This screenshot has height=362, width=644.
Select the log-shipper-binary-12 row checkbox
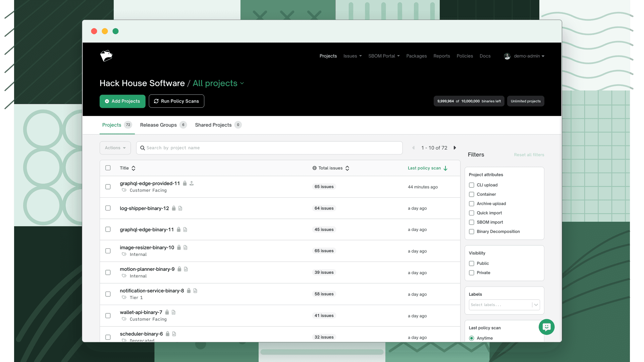pyautogui.click(x=108, y=208)
